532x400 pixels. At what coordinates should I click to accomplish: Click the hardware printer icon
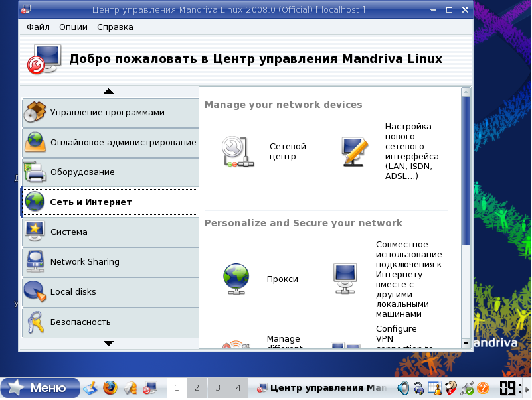tap(35, 172)
